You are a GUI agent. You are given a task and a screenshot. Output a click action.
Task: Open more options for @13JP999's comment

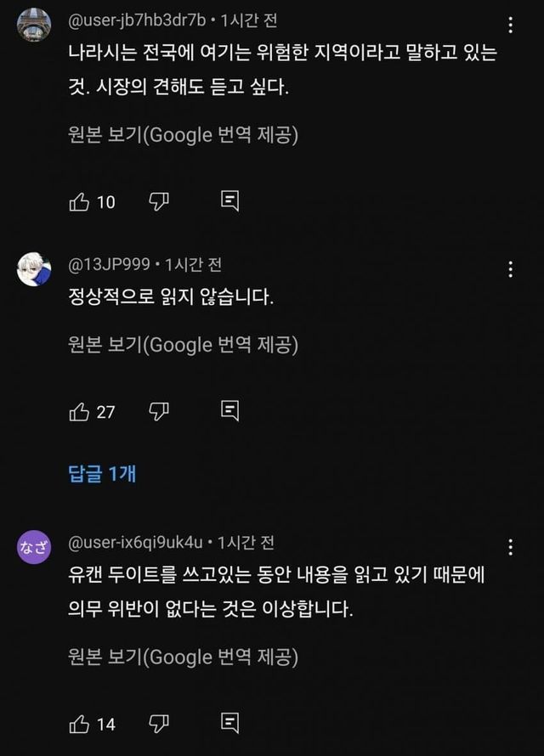point(510,270)
